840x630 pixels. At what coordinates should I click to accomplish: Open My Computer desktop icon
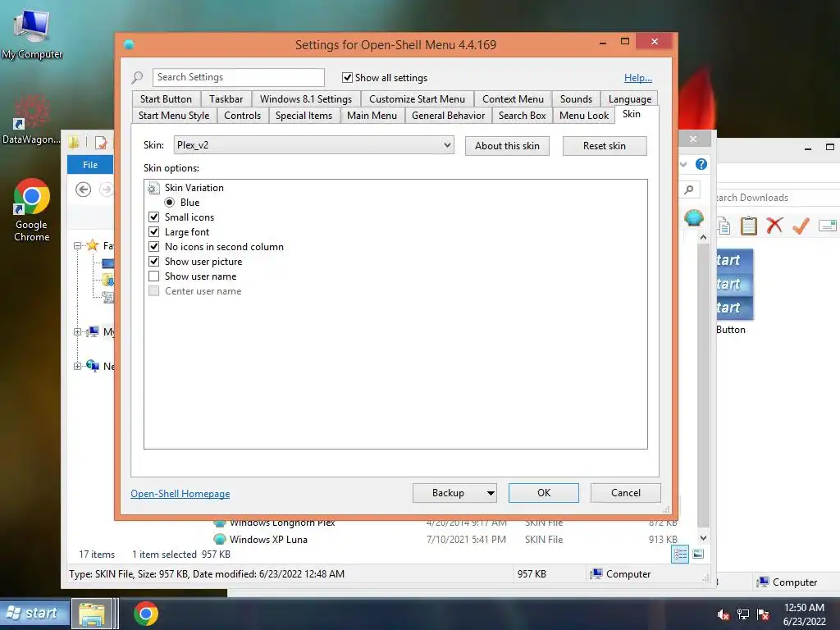[32, 33]
